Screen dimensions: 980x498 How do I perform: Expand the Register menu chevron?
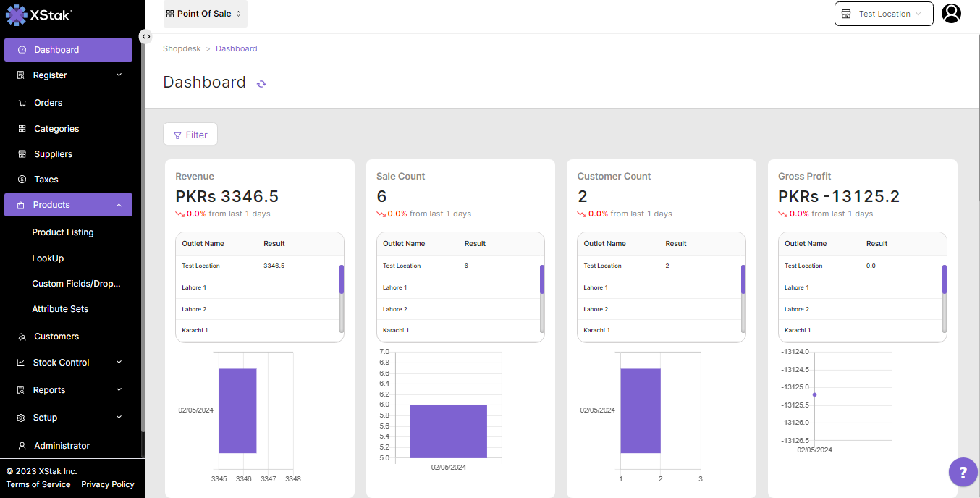119,75
